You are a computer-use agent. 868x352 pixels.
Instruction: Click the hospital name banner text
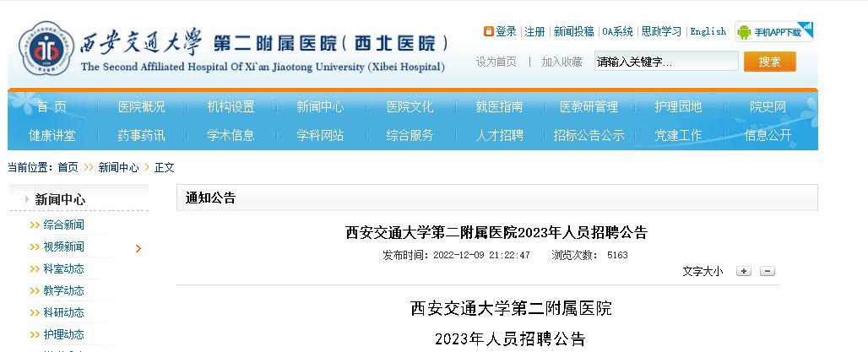click(263, 51)
